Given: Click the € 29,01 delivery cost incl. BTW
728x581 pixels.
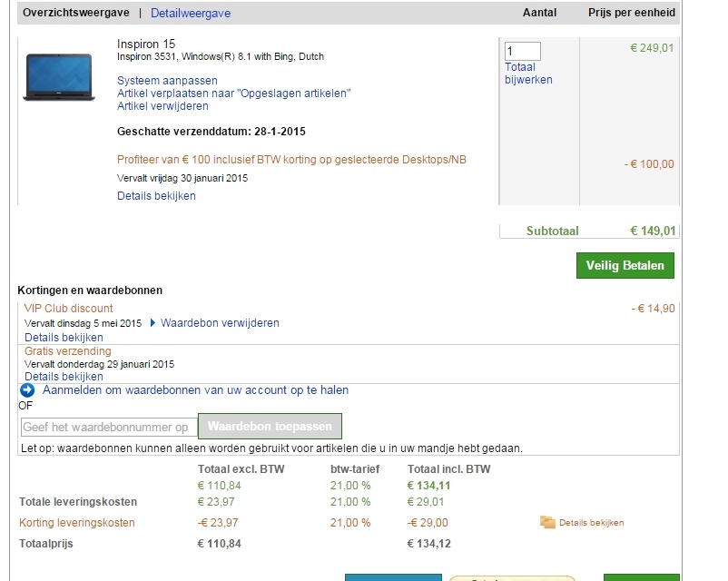Looking at the screenshot, I should click(x=426, y=502).
